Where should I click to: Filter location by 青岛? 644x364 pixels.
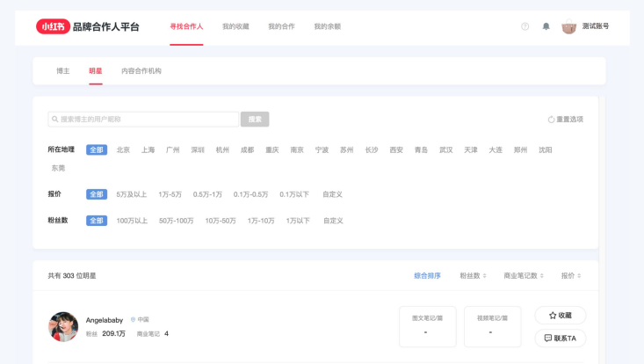[421, 150]
